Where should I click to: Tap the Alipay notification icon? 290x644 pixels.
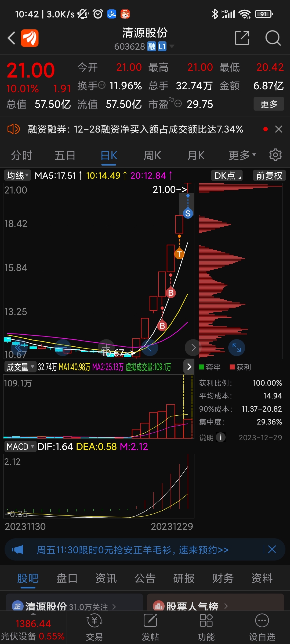pos(112,14)
